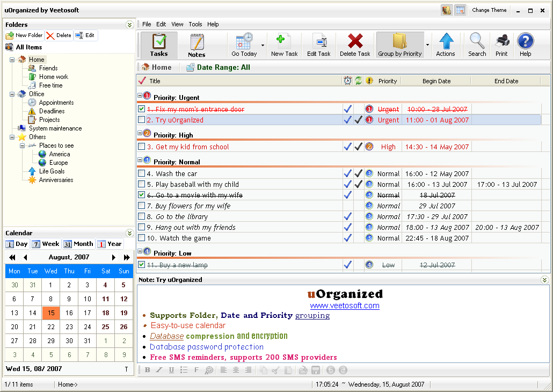Collapse the Priority: Normal group
The width and height of the screenshot is (553, 392).
pos(140,160)
